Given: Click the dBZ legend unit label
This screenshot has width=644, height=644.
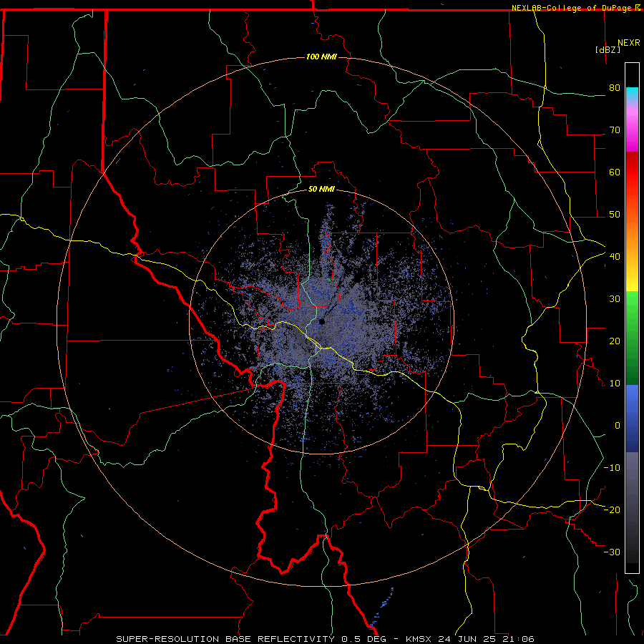Looking at the screenshot, I should pyautogui.click(x=608, y=49).
